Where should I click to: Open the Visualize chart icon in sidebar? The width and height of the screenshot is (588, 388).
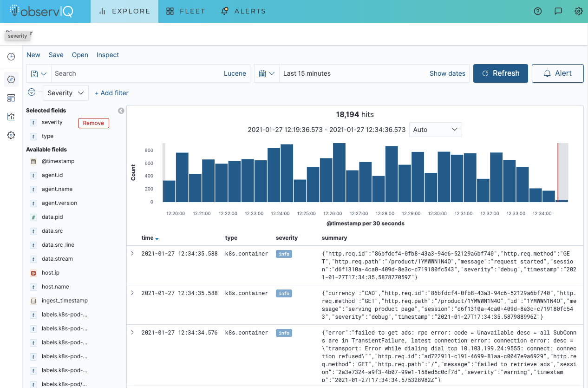tap(11, 117)
